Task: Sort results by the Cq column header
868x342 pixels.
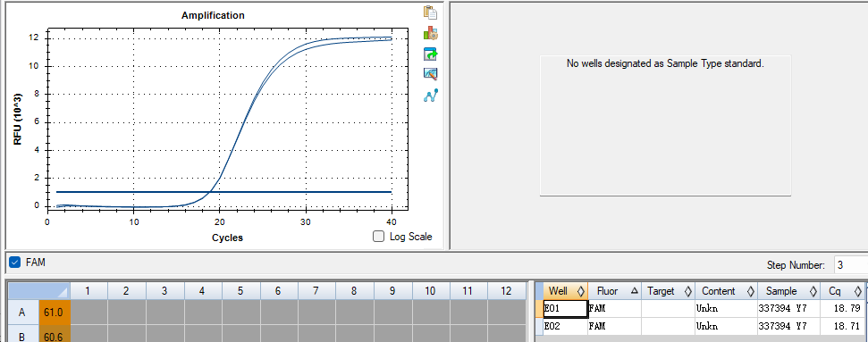Action: (842, 290)
